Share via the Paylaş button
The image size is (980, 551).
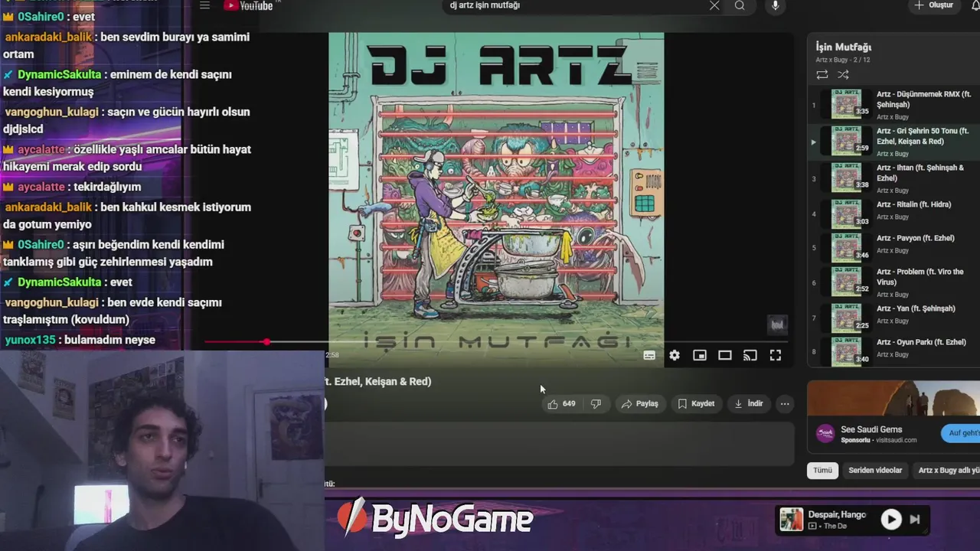click(x=640, y=403)
